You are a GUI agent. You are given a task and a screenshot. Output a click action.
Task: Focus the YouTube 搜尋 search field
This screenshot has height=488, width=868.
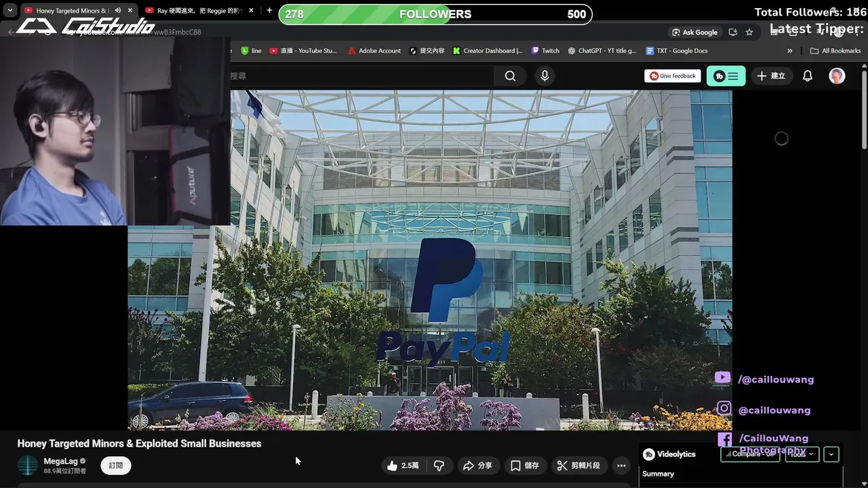pos(361,76)
